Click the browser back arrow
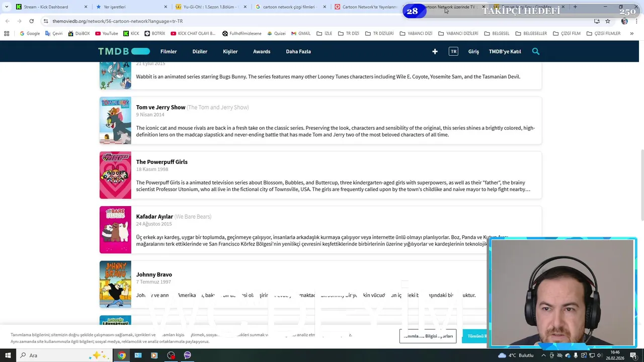 [7, 21]
